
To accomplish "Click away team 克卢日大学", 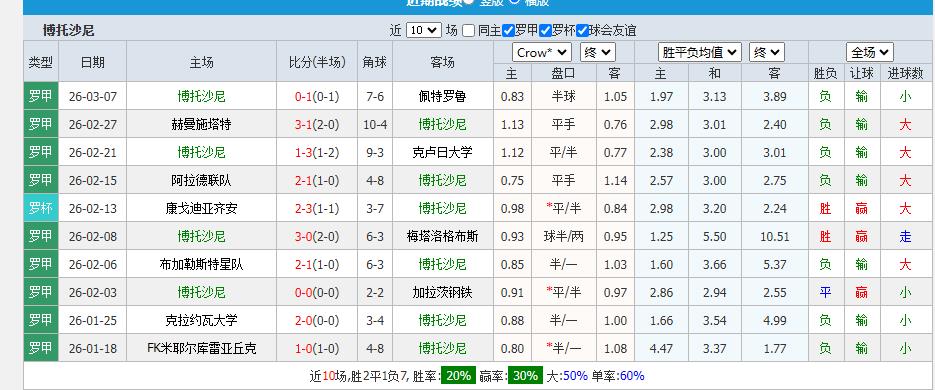I will pos(442,153).
